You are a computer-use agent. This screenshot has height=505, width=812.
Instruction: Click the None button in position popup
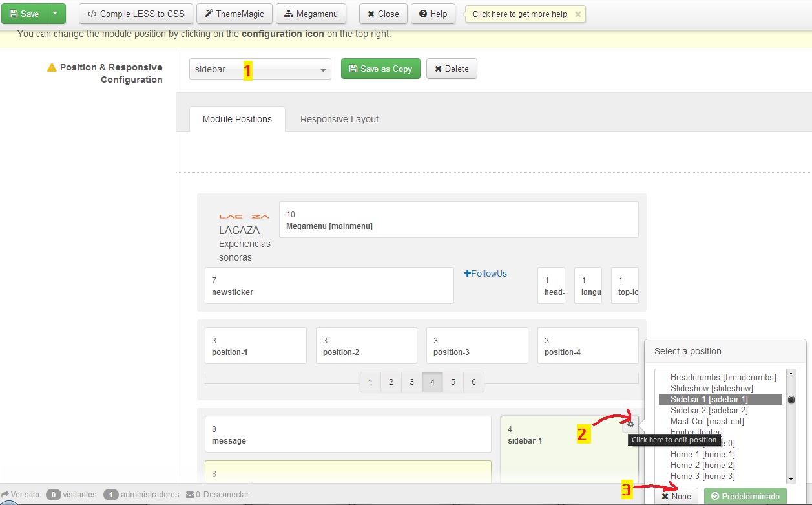tap(676, 496)
